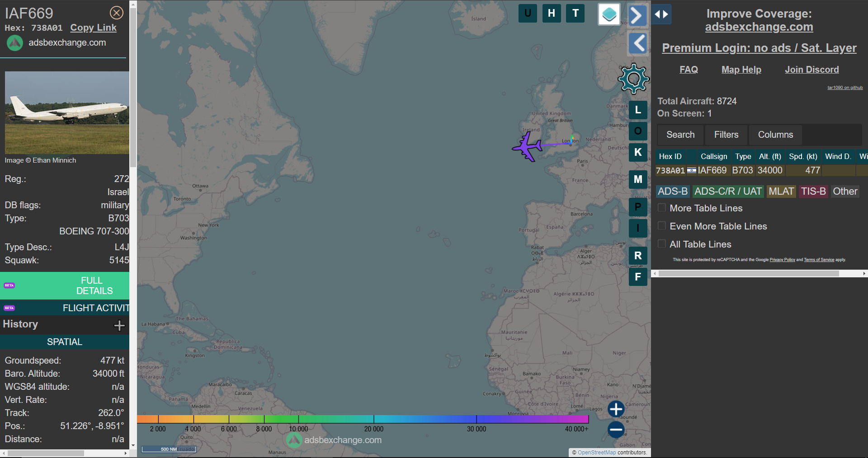The width and height of the screenshot is (868, 458).
Task: Click the altitude color legend bar
Action: [x=363, y=419]
